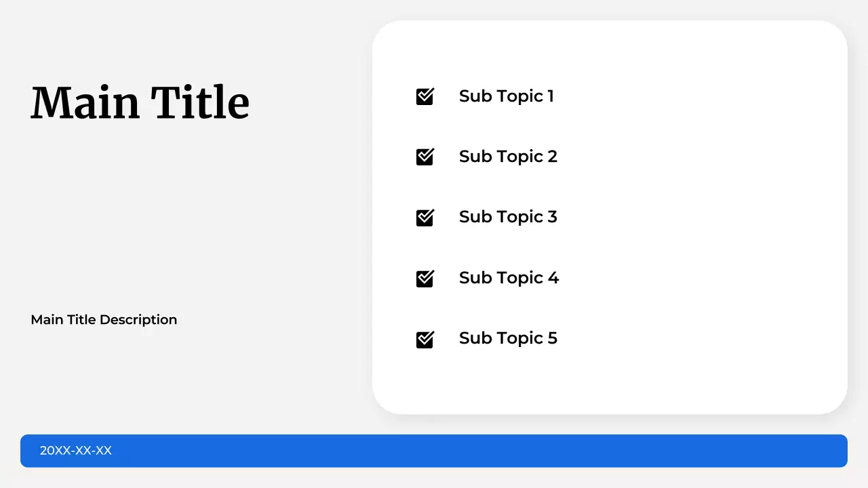868x488 pixels.
Task: Click the middle of the blue footer bar
Action: click(x=434, y=451)
